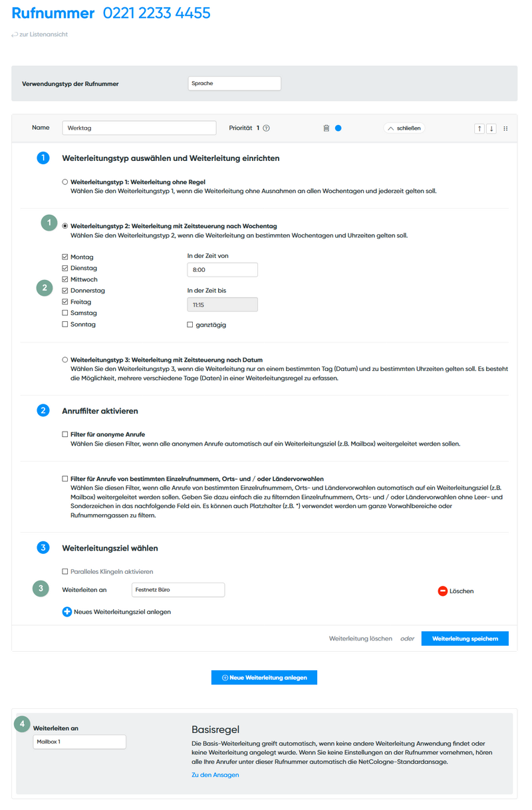Image resolution: width=532 pixels, height=810 pixels.
Task: Click the trash icon in the Werktag header
Action: pyautogui.click(x=326, y=128)
